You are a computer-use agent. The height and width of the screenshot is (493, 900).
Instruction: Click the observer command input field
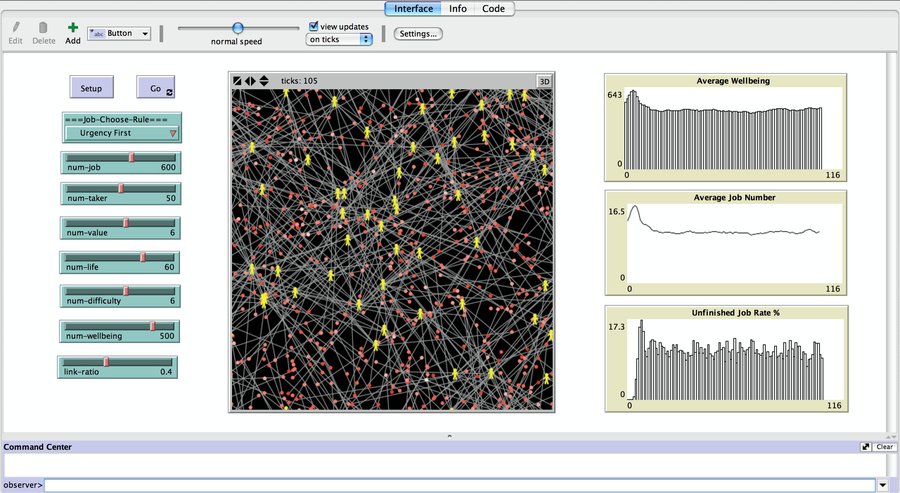coord(460,485)
